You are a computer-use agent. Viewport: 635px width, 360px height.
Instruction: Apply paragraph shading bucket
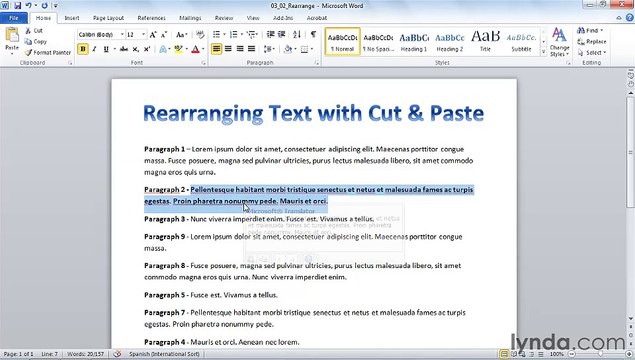pyautogui.click(x=288, y=49)
